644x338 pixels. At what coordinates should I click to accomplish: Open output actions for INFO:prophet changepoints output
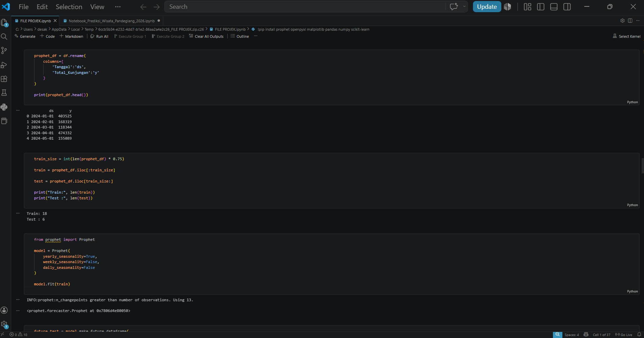pos(18,300)
